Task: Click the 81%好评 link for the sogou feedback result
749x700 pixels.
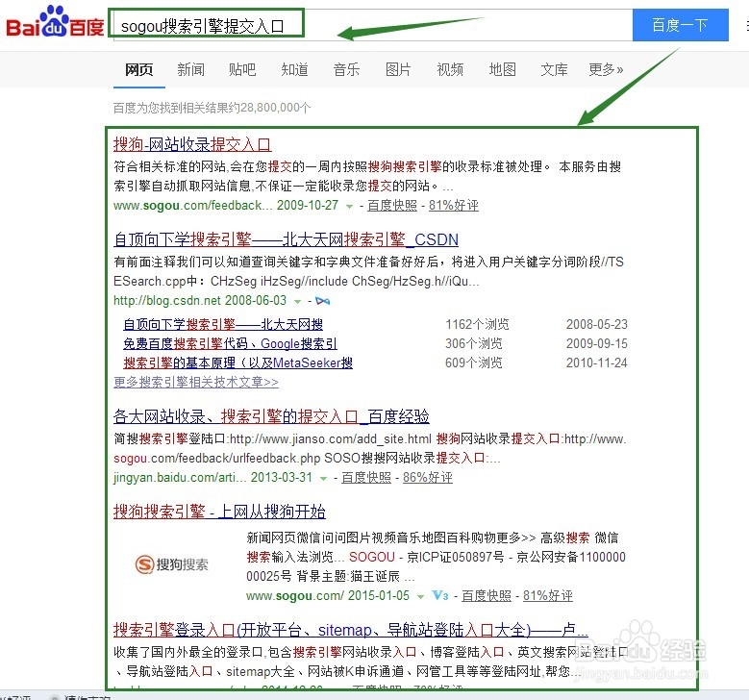Action: (453, 206)
